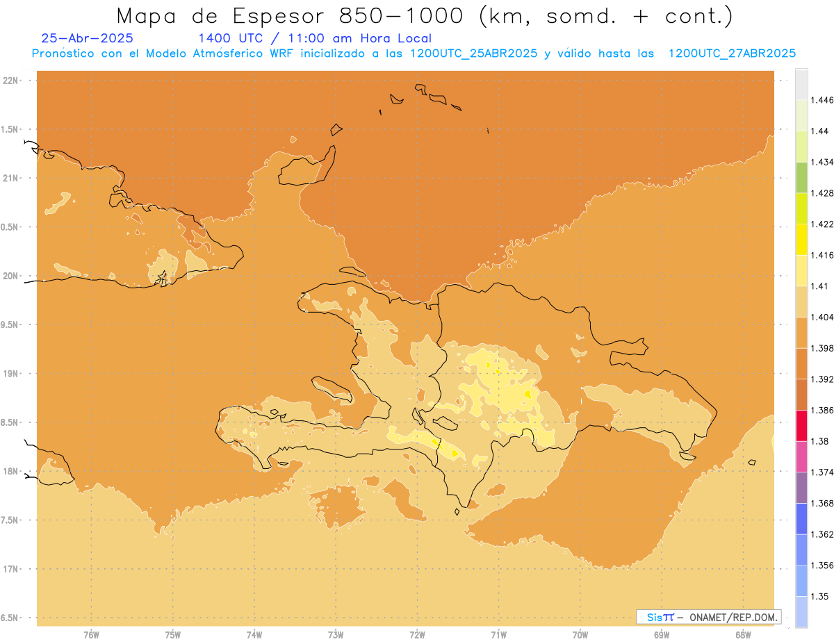Image resolution: width=834 pixels, height=644 pixels.
Task: Click the legend value 1.362
Action: (822, 534)
